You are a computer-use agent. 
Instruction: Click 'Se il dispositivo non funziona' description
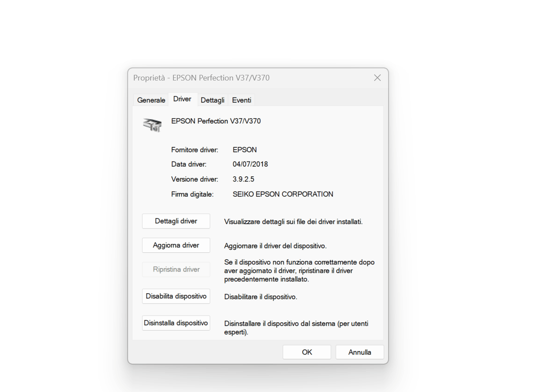coord(299,271)
